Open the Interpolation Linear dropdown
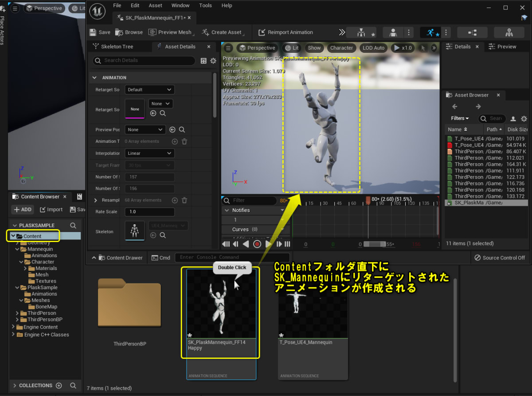The image size is (532, 396). [149, 153]
